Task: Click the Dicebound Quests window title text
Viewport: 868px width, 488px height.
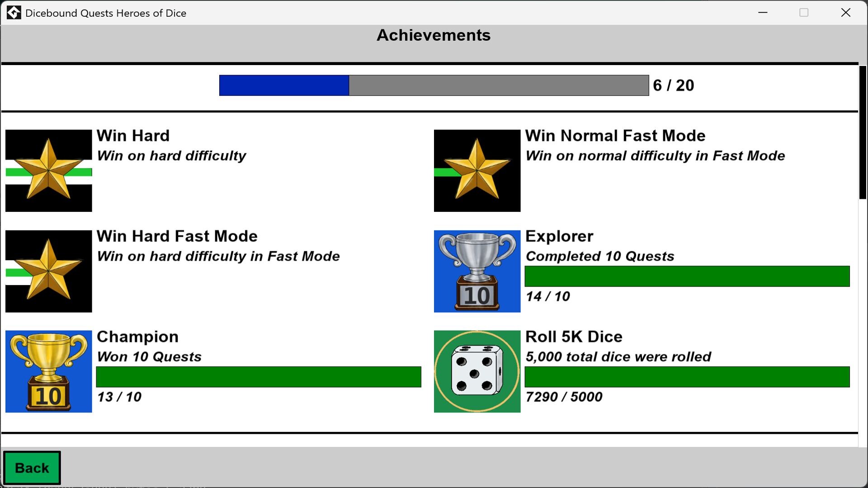Action: pos(106,13)
